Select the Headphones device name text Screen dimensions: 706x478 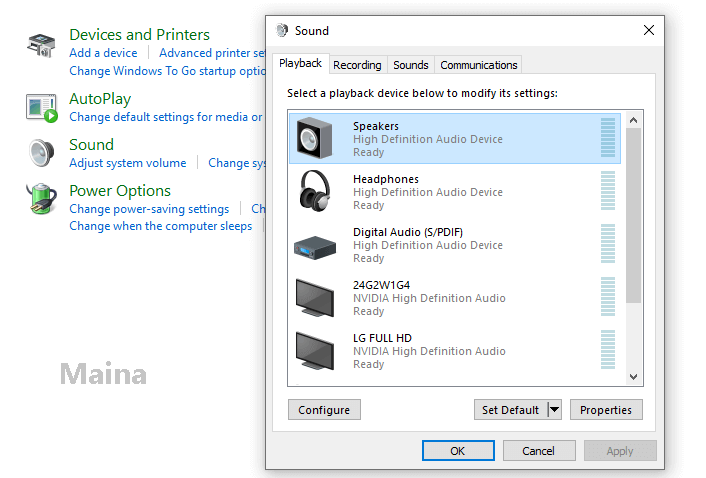click(386, 179)
